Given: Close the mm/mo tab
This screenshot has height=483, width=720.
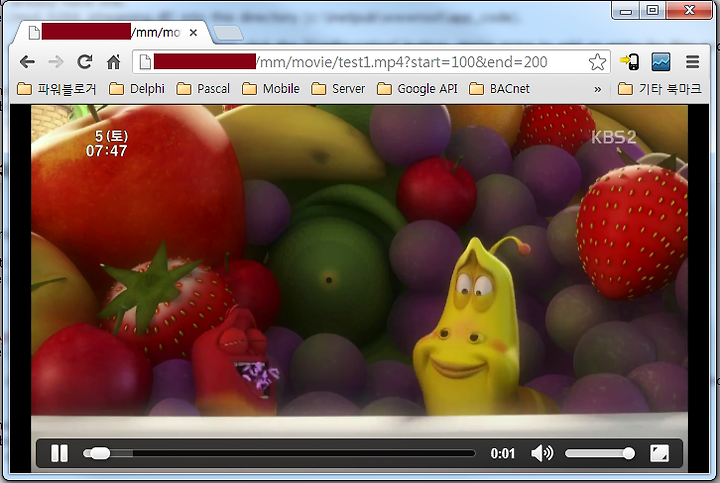Looking at the screenshot, I should coord(193,33).
